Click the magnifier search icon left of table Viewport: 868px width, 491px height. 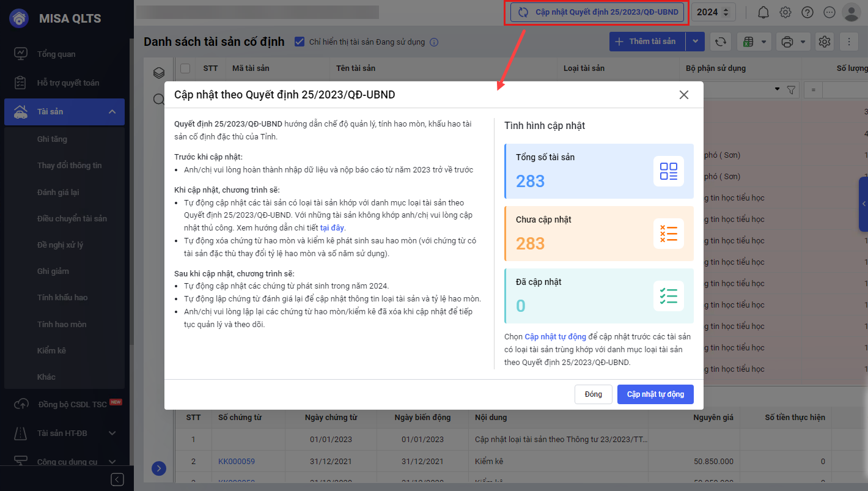pos(158,99)
